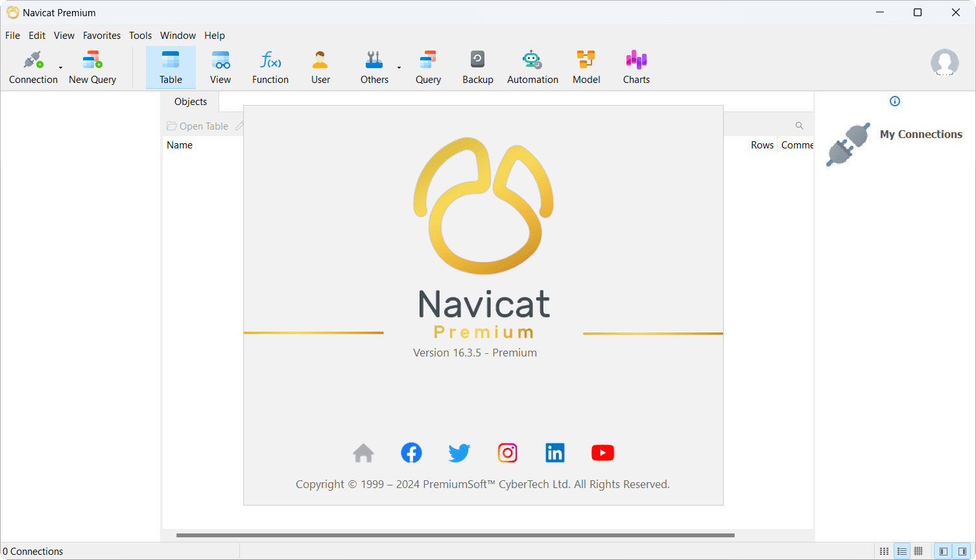This screenshot has width=976, height=560.
Task: Switch to the View objects toolbar button
Action: point(220,67)
